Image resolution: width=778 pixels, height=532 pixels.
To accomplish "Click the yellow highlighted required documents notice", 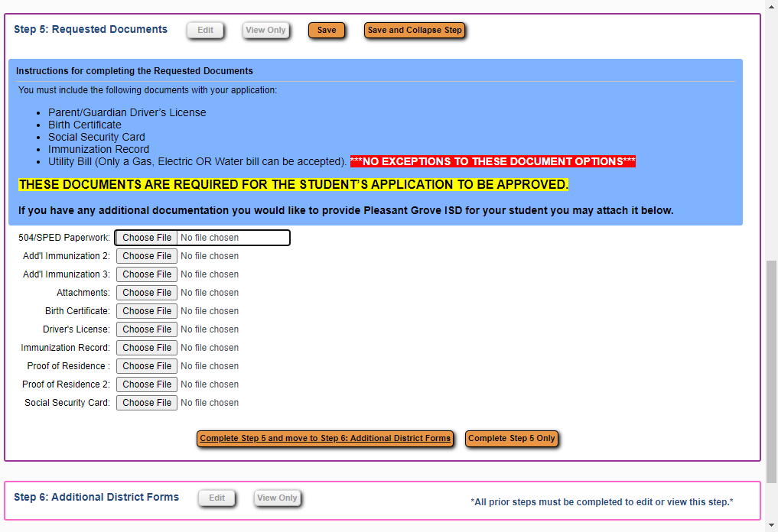I will pos(293,184).
